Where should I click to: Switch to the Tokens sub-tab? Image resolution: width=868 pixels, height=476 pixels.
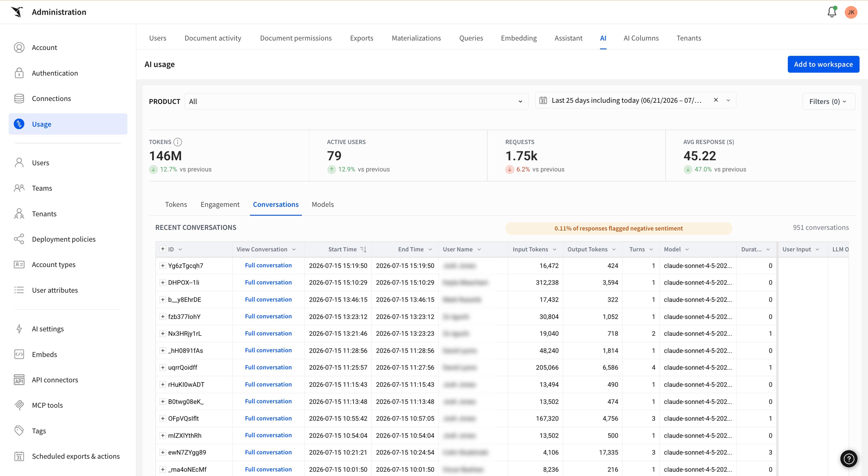point(176,204)
